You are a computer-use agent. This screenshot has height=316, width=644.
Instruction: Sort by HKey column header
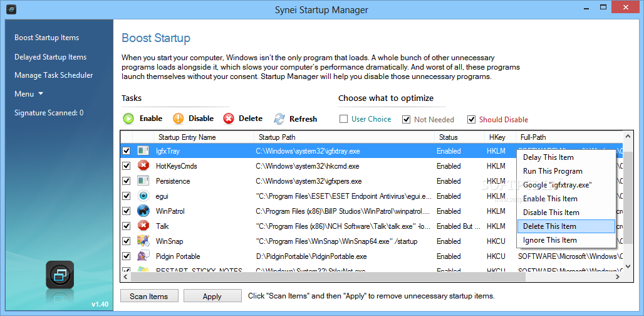500,137
